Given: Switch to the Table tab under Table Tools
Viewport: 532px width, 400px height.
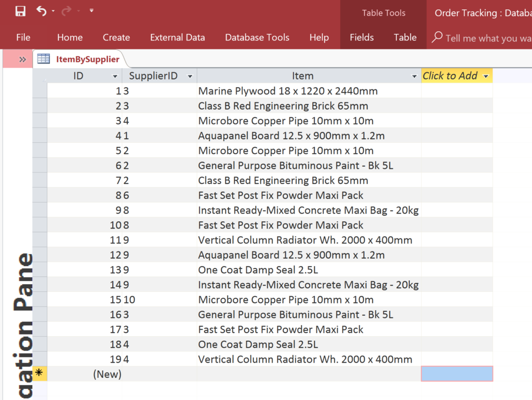Looking at the screenshot, I should 405,37.
